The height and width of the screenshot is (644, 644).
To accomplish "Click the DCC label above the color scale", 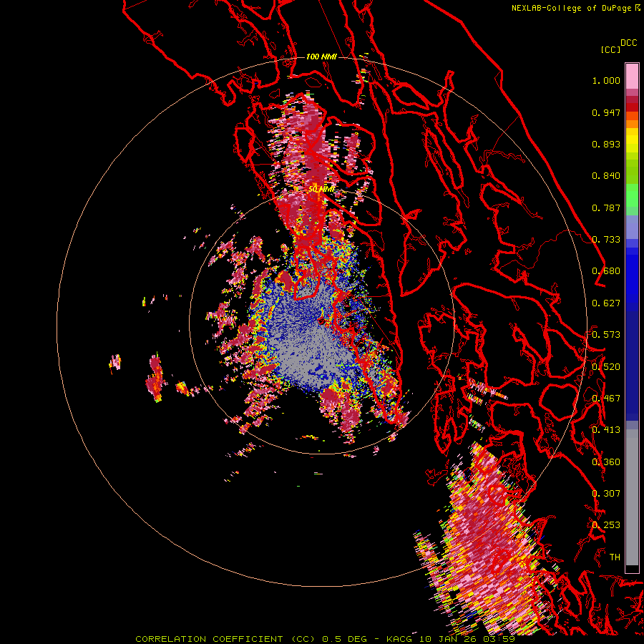I will point(628,43).
